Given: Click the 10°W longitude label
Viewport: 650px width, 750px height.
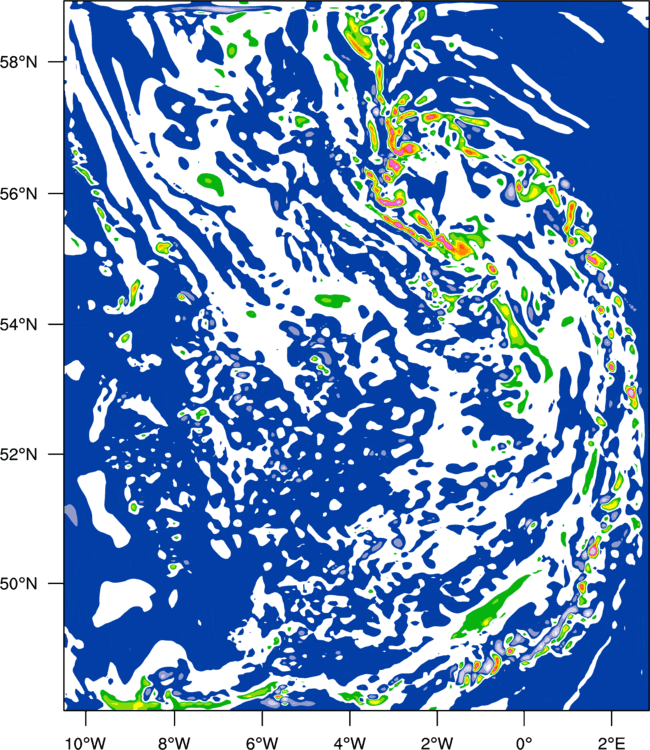Looking at the screenshot, I should [x=86, y=742].
